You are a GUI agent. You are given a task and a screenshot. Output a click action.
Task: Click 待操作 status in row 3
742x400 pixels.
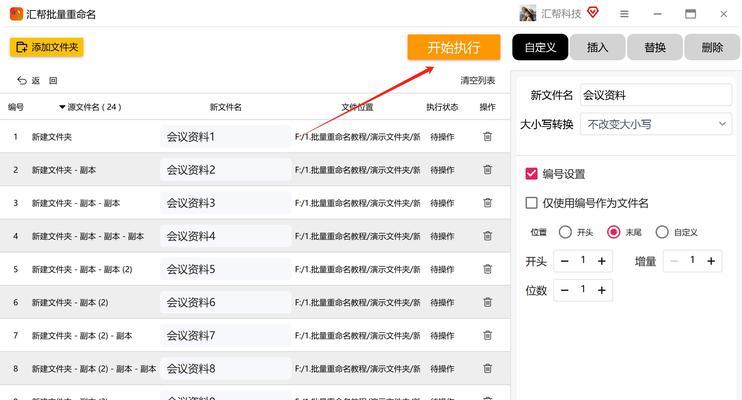click(x=442, y=203)
